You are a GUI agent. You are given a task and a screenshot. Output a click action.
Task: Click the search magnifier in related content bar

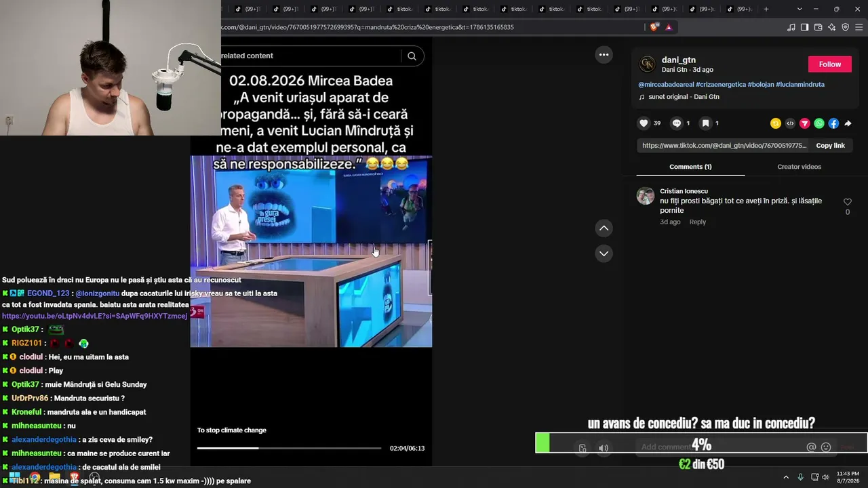tap(412, 56)
